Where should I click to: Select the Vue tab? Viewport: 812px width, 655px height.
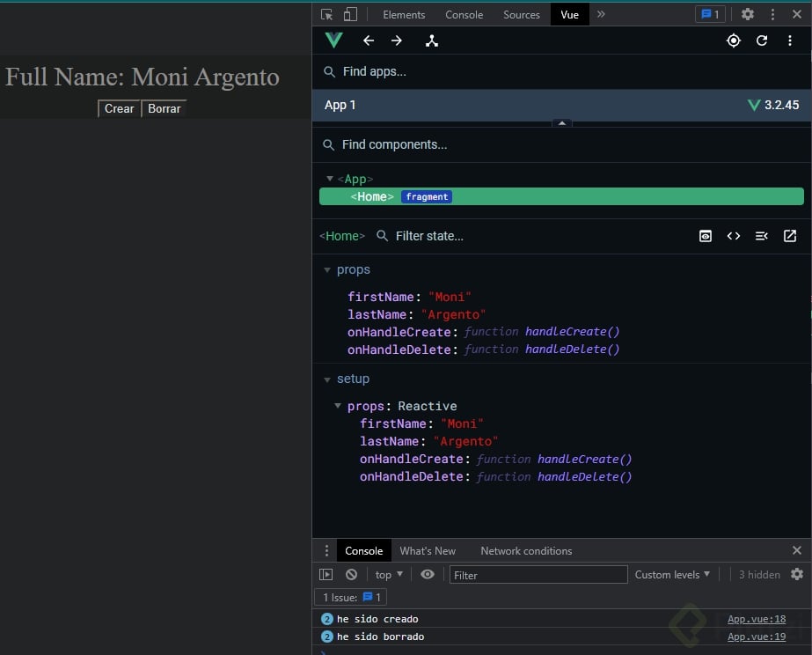point(570,14)
